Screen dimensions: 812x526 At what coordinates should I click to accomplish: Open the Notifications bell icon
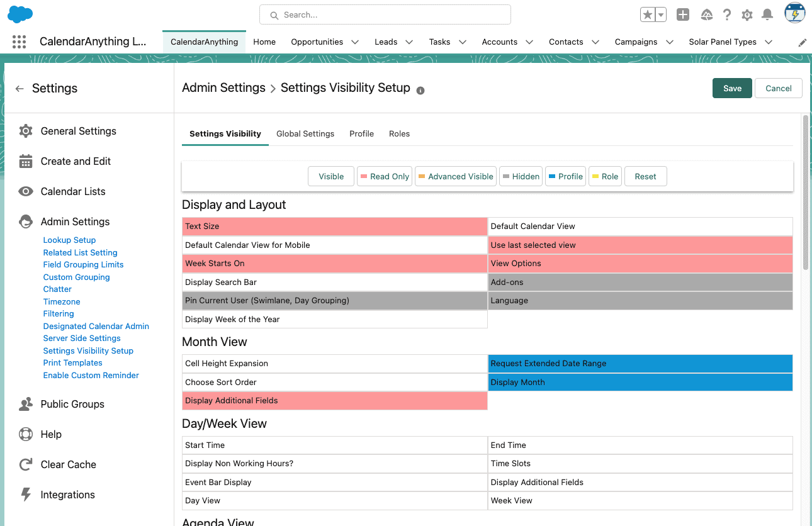[x=767, y=15]
